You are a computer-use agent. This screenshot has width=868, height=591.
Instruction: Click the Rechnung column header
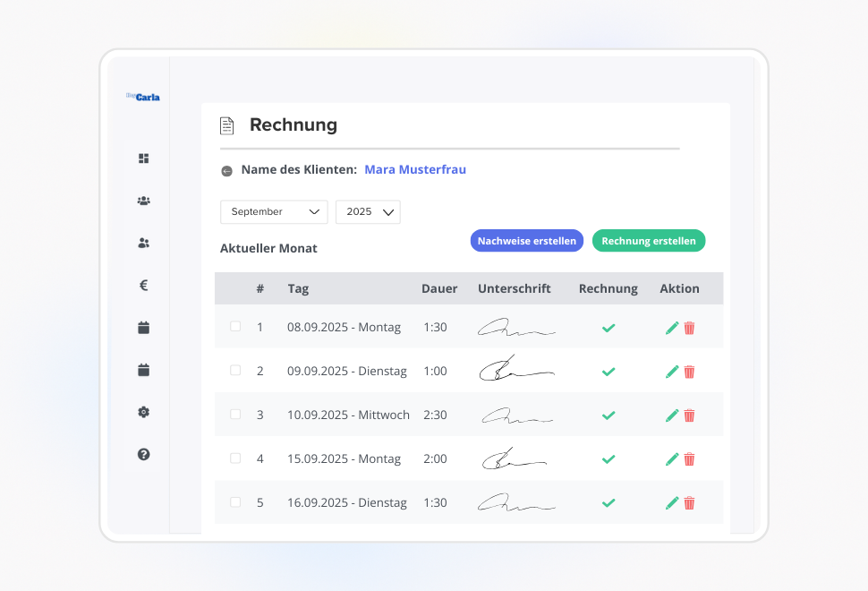[608, 288]
